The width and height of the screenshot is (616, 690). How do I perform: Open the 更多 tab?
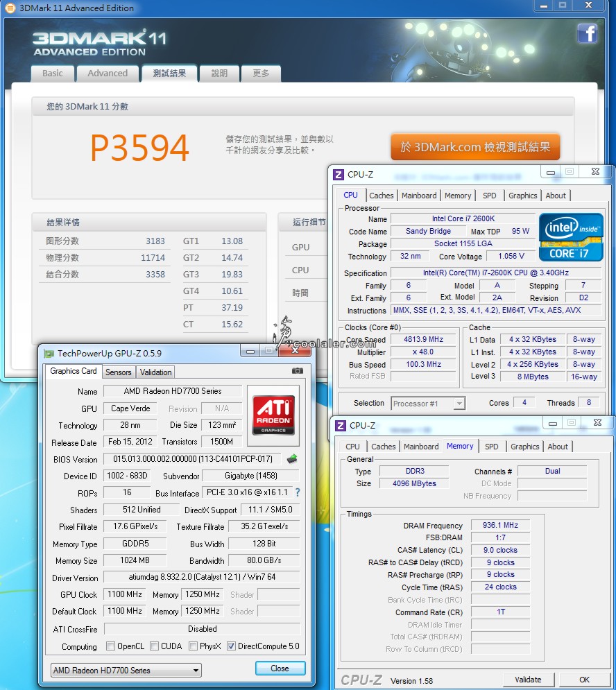tap(261, 74)
